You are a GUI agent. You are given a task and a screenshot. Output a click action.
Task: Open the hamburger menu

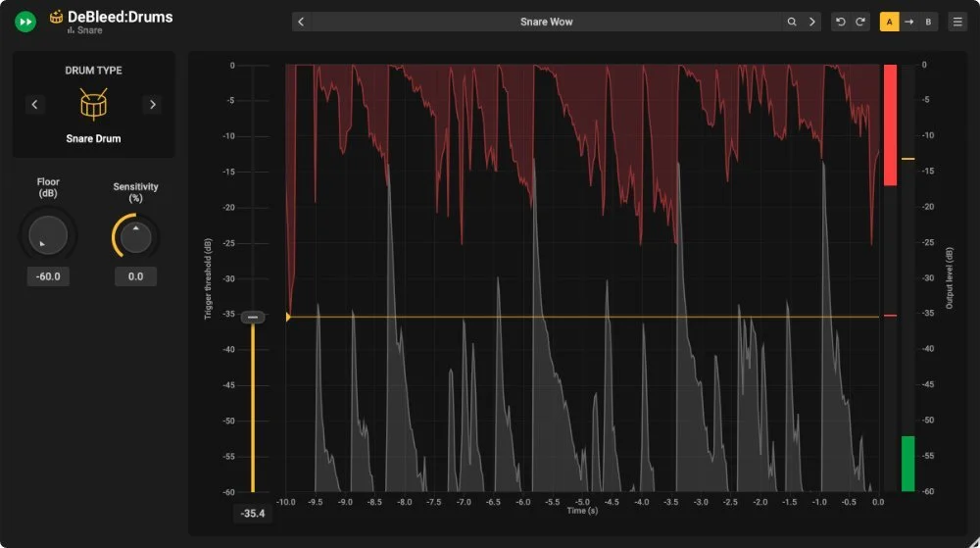[x=956, y=22]
